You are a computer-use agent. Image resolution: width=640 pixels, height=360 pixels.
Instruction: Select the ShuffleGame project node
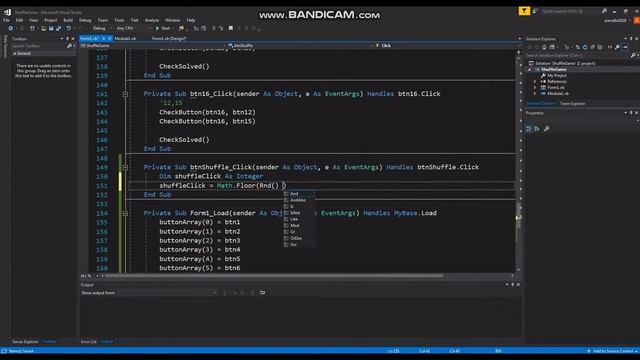click(553, 69)
